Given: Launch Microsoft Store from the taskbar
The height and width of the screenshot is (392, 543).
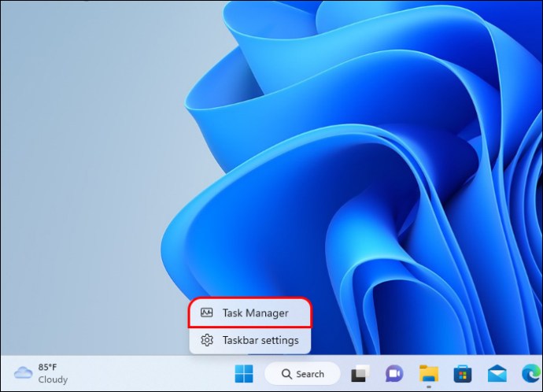Looking at the screenshot, I should tap(462, 373).
